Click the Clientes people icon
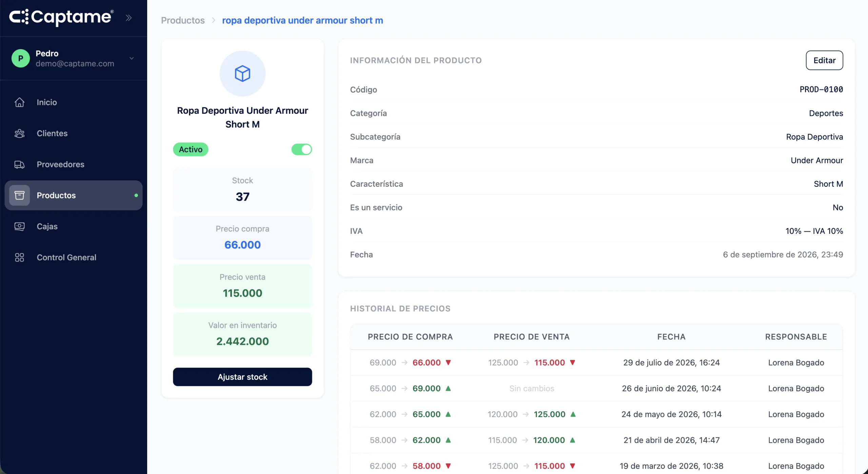This screenshot has height=474, width=868. click(19, 133)
